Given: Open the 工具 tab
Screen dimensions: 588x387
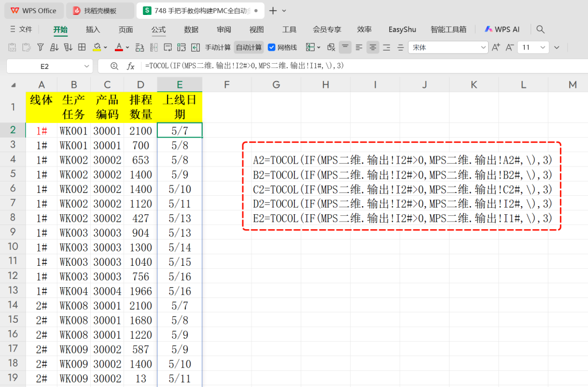Looking at the screenshot, I should pos(289,30).
